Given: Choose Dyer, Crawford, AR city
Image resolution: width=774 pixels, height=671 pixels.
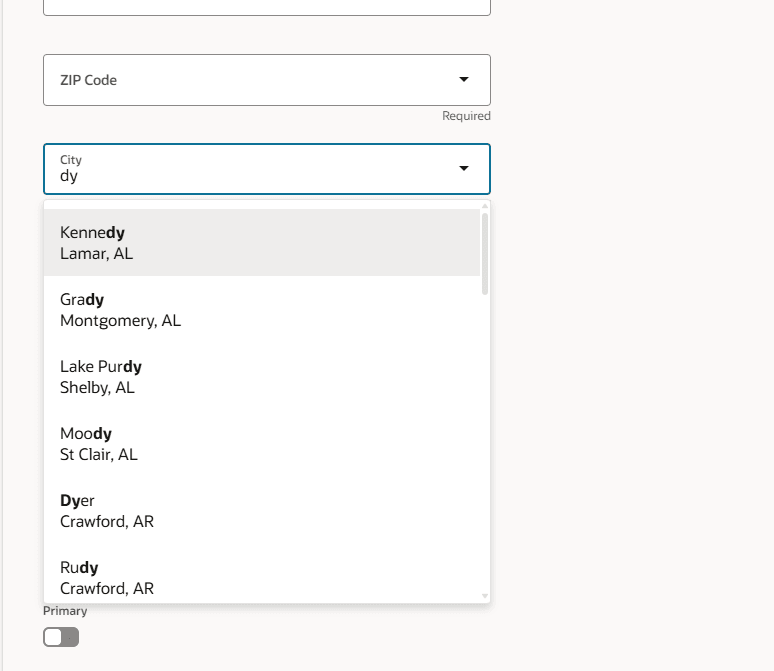Looking at the screenshot, I should tap(261, 511).
